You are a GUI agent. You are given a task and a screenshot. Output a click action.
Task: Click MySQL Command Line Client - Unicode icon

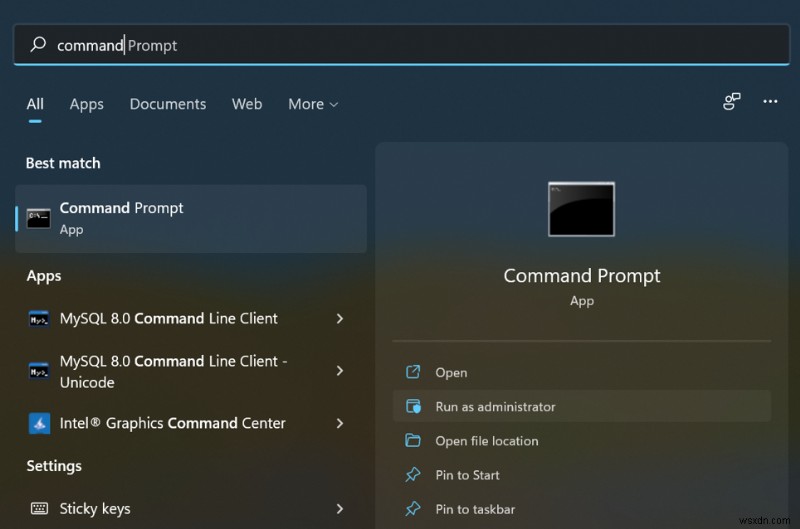[x=39, y=371]
